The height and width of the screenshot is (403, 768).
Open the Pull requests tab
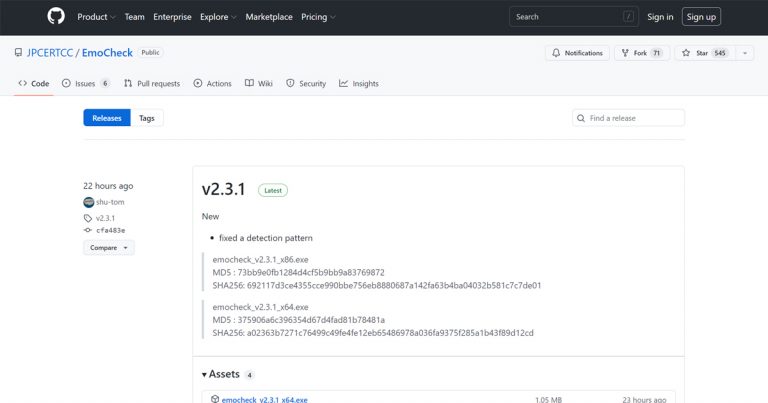tap(152, 84)
